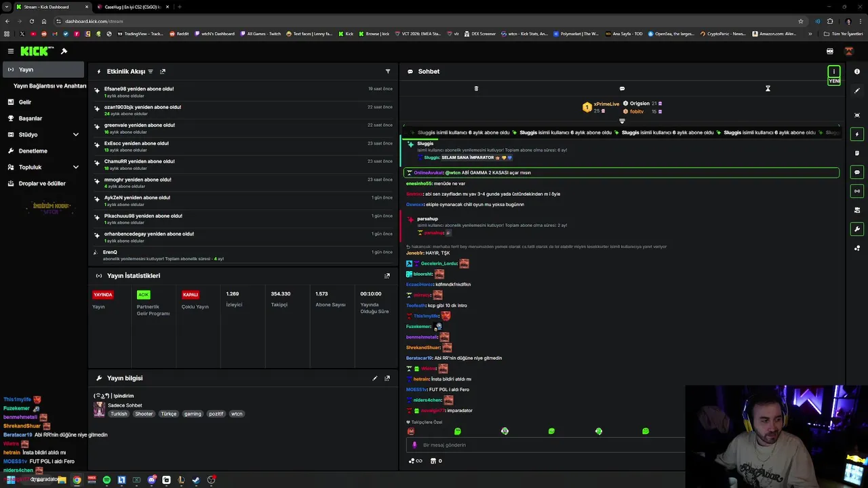Image resolution: width=868 pixels, height=488 pixels.
Task: Toggle the document widget in right sidebar
Action: 857,153
